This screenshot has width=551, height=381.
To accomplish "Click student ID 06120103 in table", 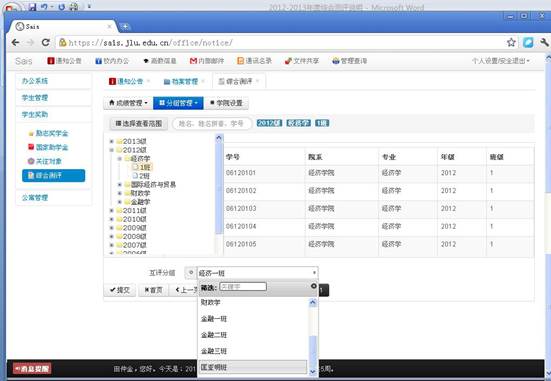I will (241, 208).
